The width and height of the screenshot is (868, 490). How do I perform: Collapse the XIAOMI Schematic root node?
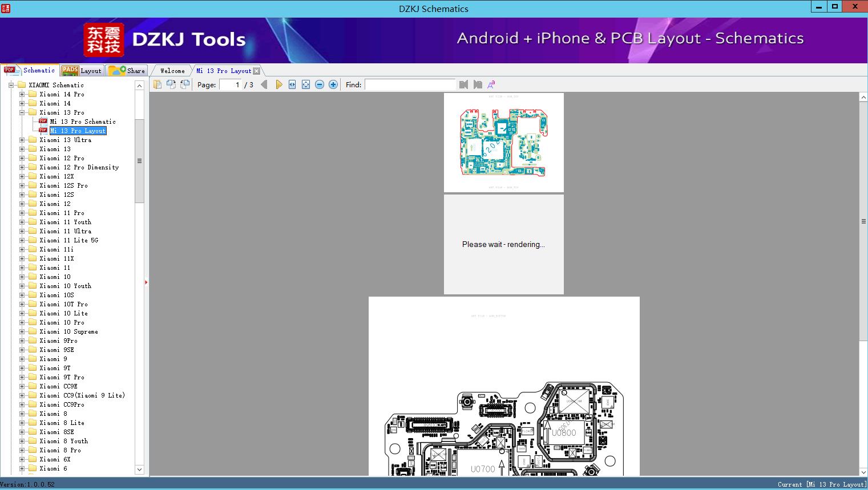pyautogui.click(x=11, y=85)
